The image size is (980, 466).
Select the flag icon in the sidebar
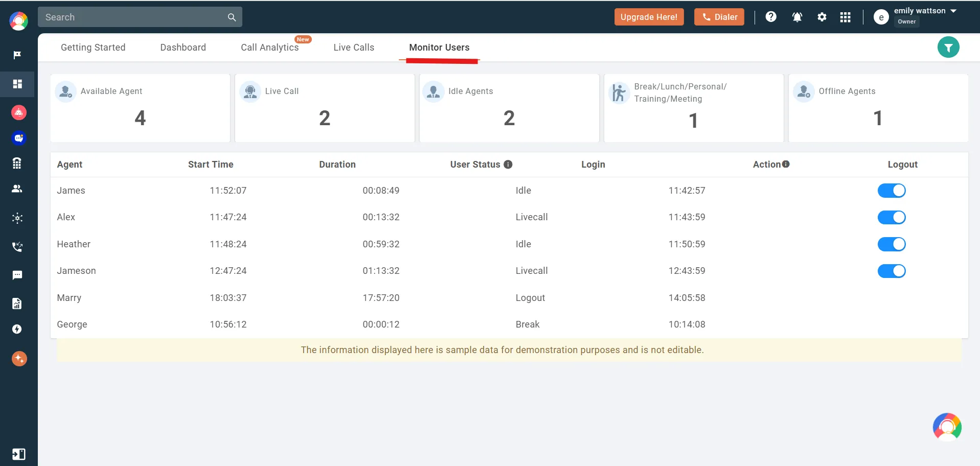point(17,55)
